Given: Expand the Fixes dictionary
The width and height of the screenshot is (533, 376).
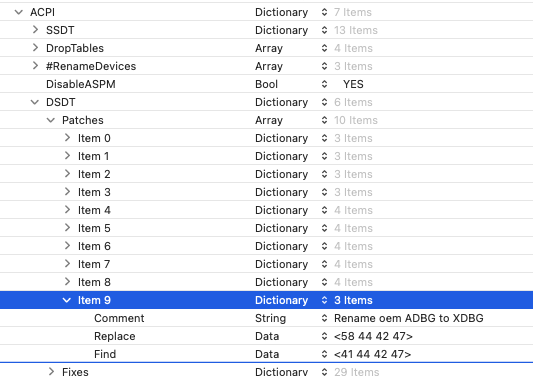Looking at the screenshot, I should coord(51,371).
